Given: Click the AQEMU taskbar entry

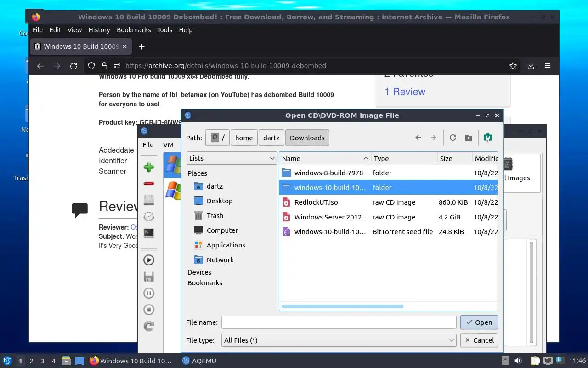Looking at the screenshot, I should point(199,361).
